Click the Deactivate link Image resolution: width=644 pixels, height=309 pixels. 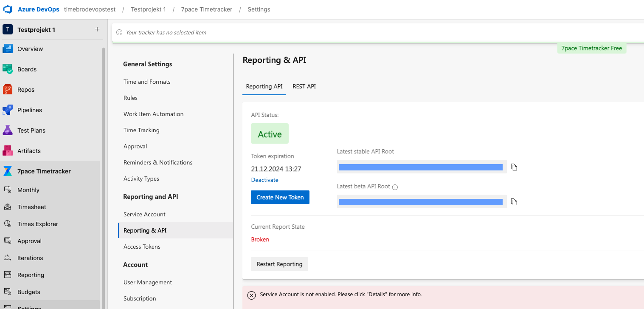tap(264, 180)
